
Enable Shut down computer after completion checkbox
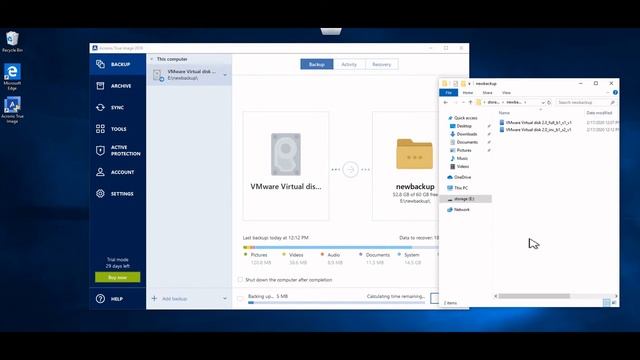(240, 280)
